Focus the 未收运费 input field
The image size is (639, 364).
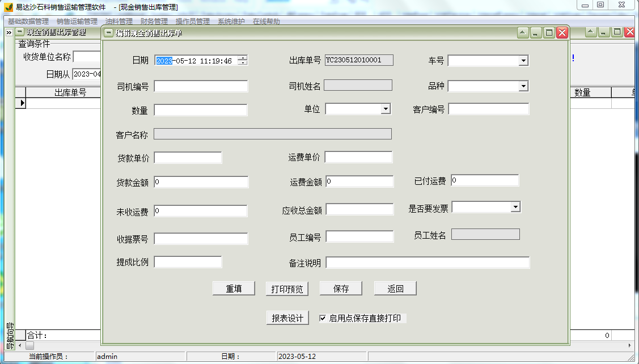pos(201,211)
